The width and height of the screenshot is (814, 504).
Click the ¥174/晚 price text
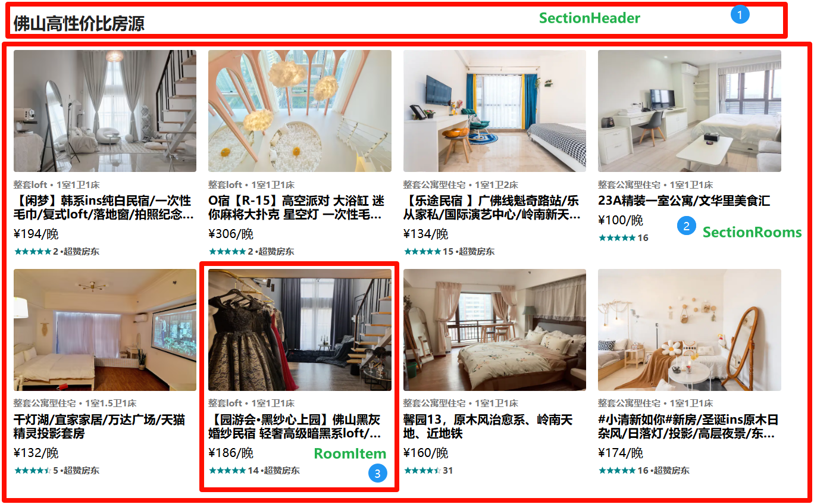tap(621, 453)
